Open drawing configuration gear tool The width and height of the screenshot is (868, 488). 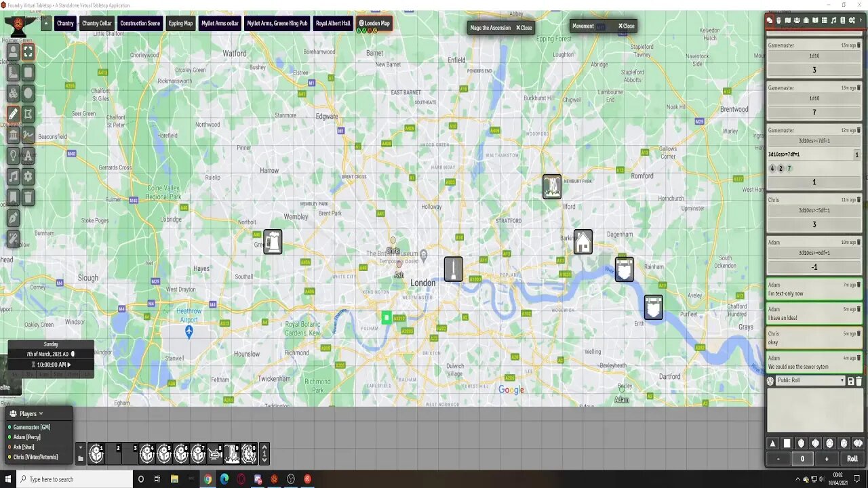pyautogui.click(x=28, y=176)
